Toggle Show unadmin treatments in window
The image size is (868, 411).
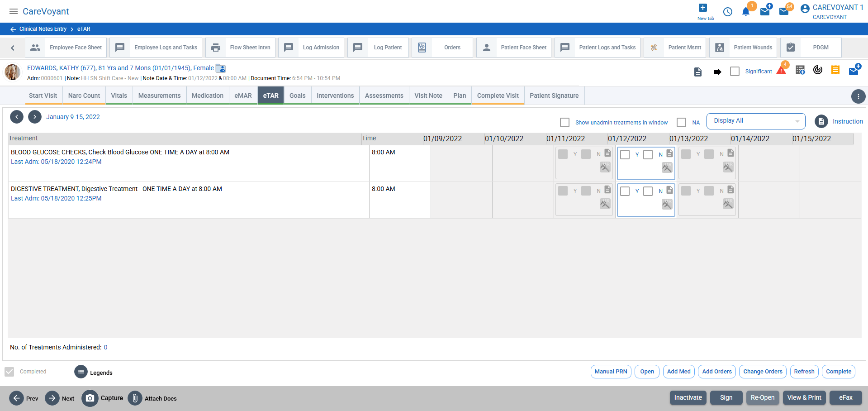(x=565, y=122)
